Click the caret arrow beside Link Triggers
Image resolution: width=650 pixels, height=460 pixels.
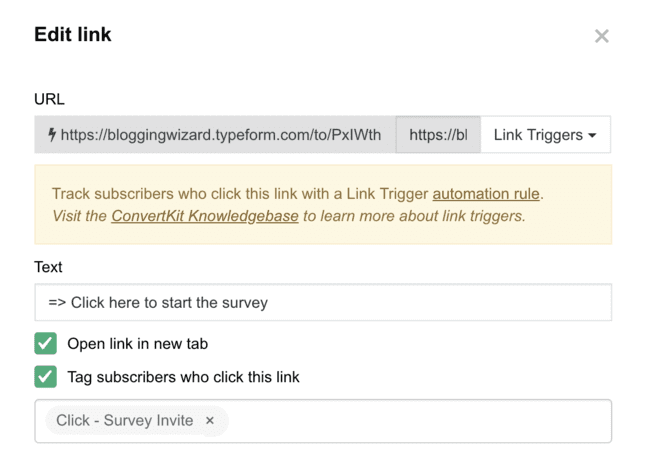pyautogui.click(x=592, y=135)
